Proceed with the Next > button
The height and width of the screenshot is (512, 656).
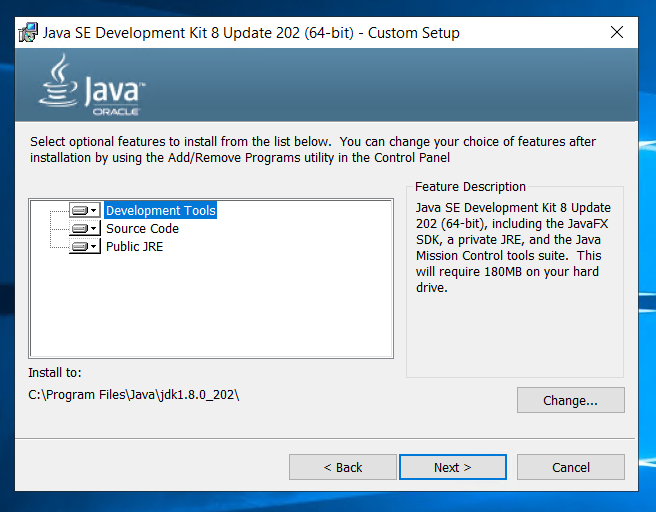[x=453, y=467]
